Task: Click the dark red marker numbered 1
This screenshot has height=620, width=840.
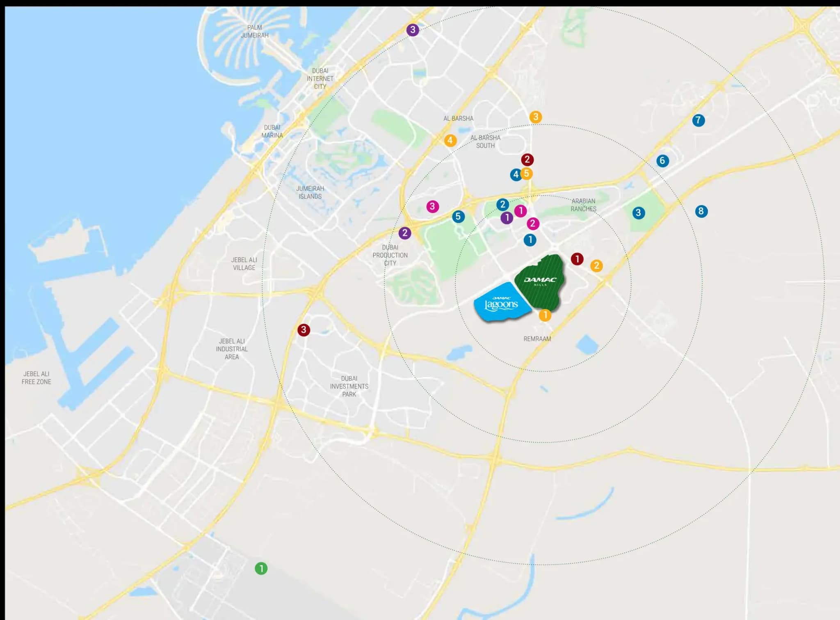Action: [x=577, y=259]
